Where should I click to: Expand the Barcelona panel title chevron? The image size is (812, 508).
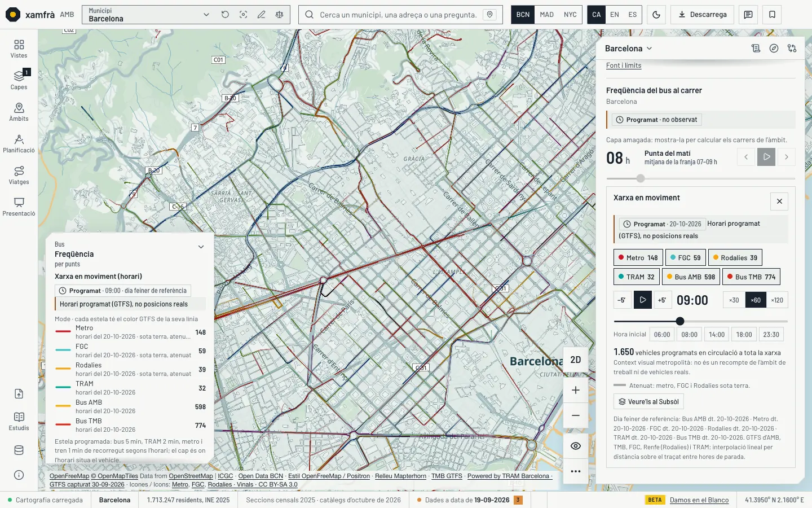click(649, 49)
